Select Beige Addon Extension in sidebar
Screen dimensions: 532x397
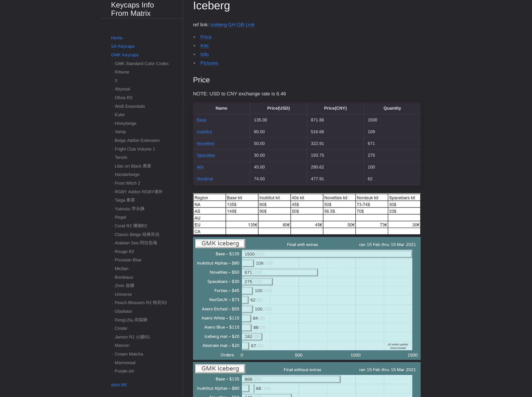point(137,141)
